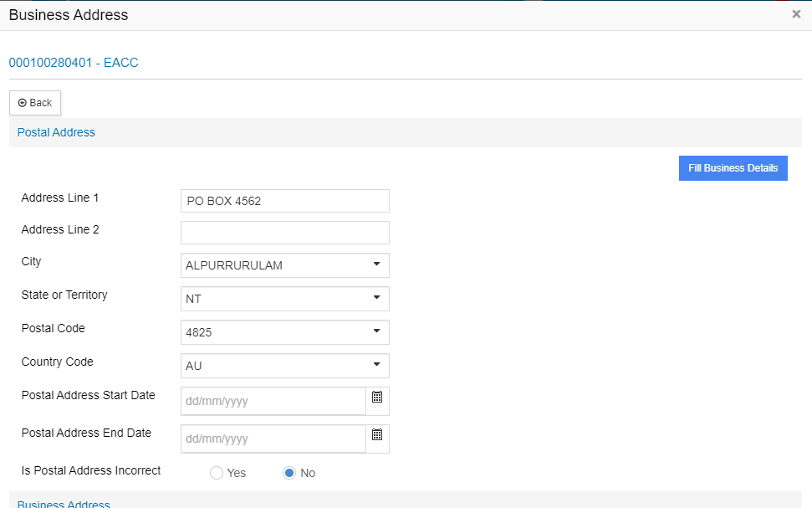Open the 000100280401 - EACC link

[74, 63]
